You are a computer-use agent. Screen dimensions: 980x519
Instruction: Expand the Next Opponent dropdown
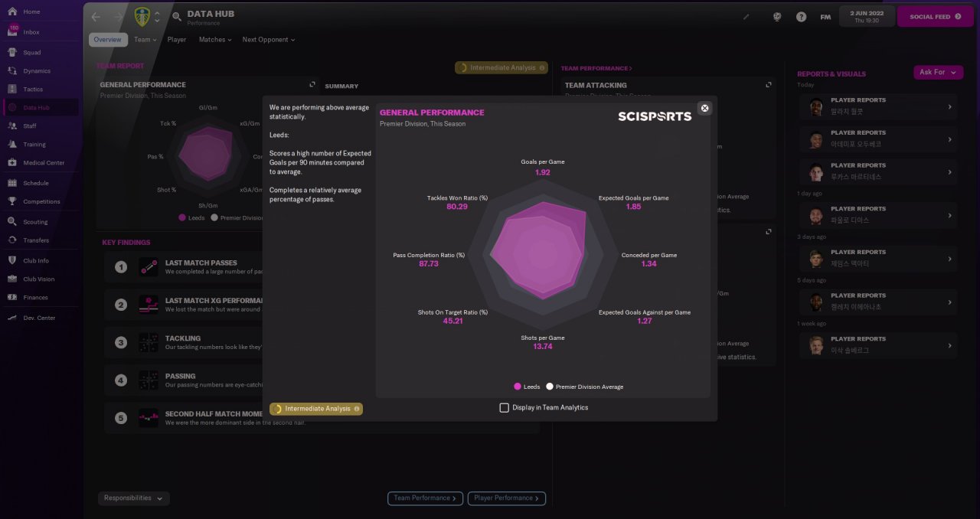(x=269, y=40)
